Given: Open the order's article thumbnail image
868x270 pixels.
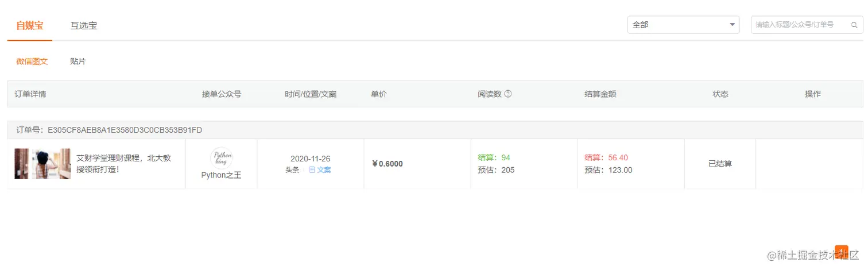Looking at the screenshot, I should (x=42, y=164).
